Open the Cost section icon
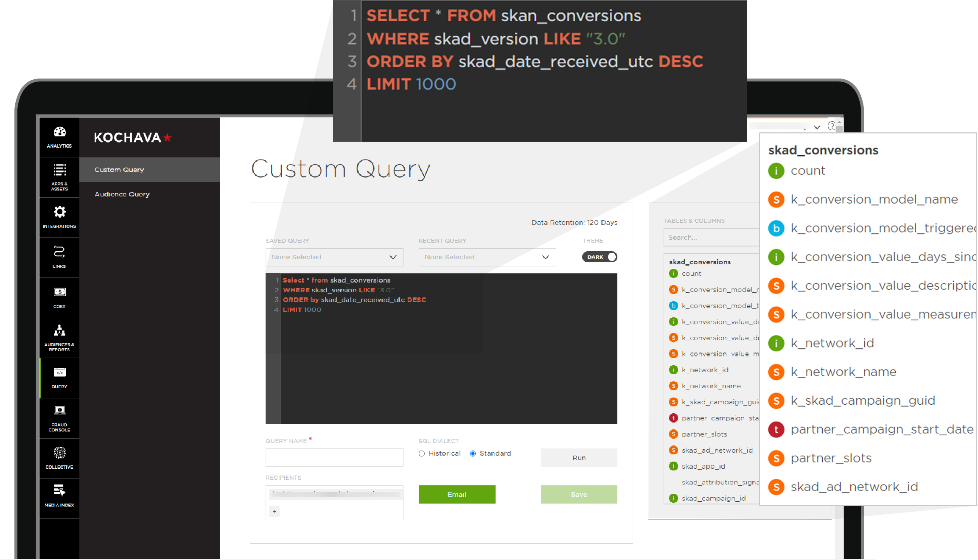978x560 pixels. (x=59, y=292)
